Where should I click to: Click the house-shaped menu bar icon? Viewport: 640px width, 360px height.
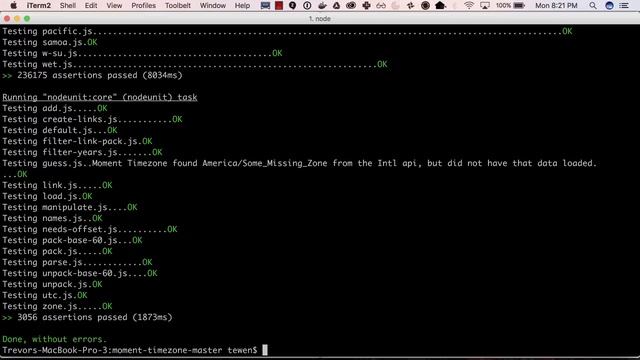pos(440,5)
